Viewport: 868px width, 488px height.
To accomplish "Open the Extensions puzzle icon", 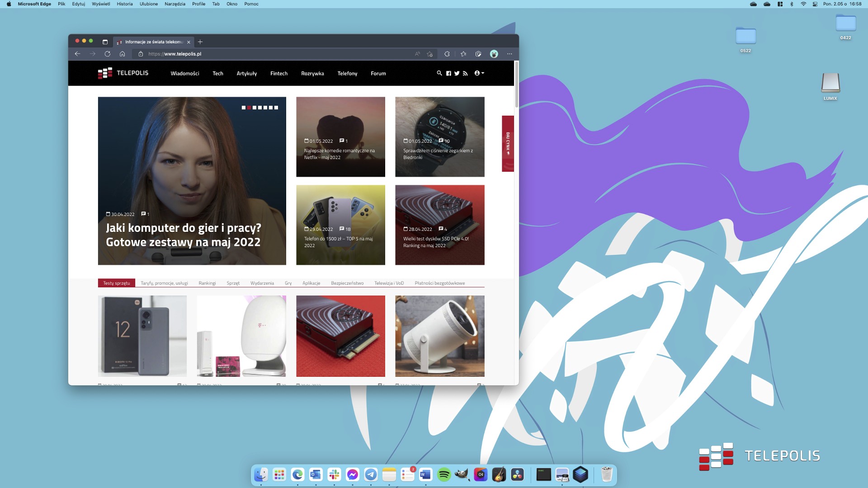I will [x=447, y=54].
